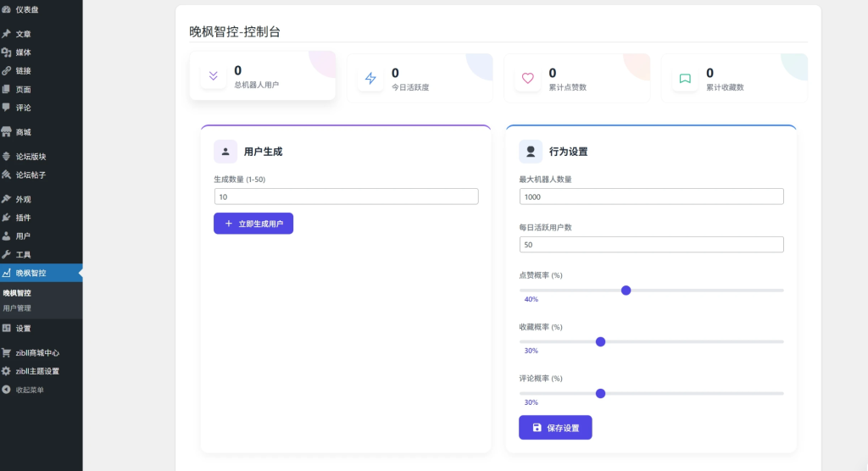Click the heart icon on 累计点赞数 card
The height and width of the screenshot is (471, 868).
tap(527, 78)
